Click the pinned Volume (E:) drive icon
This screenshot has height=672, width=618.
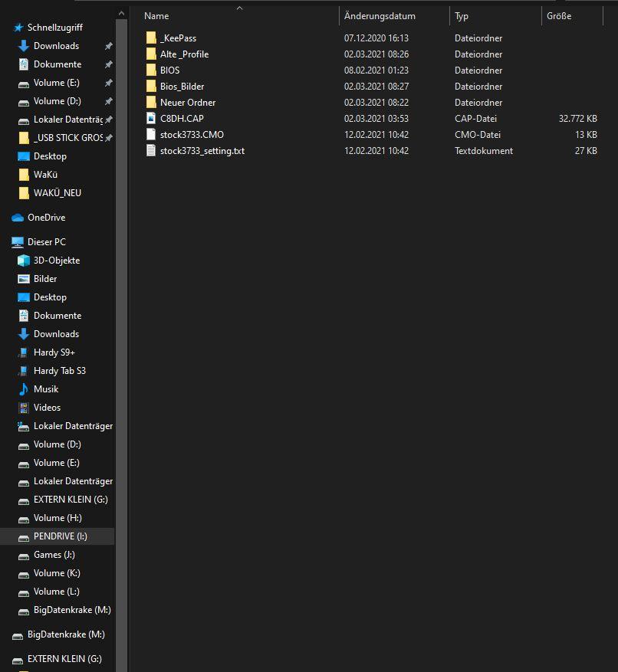[x=24, y=84]
